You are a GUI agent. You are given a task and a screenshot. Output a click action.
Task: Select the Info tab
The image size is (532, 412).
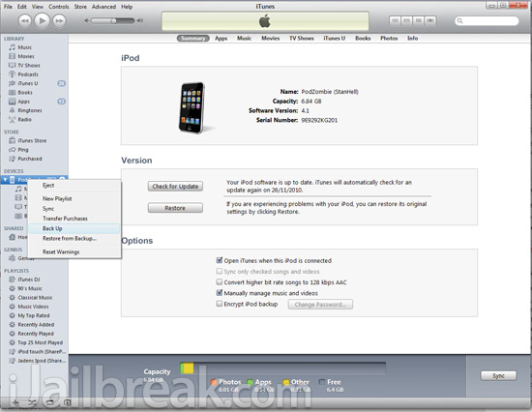[x=413, y=39]
